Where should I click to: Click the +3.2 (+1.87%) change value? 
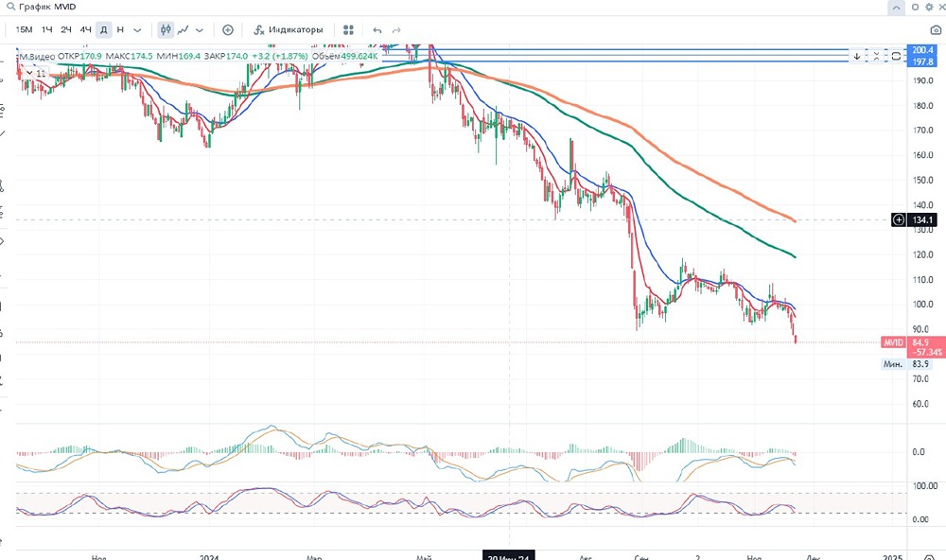[x=279, y=56]
